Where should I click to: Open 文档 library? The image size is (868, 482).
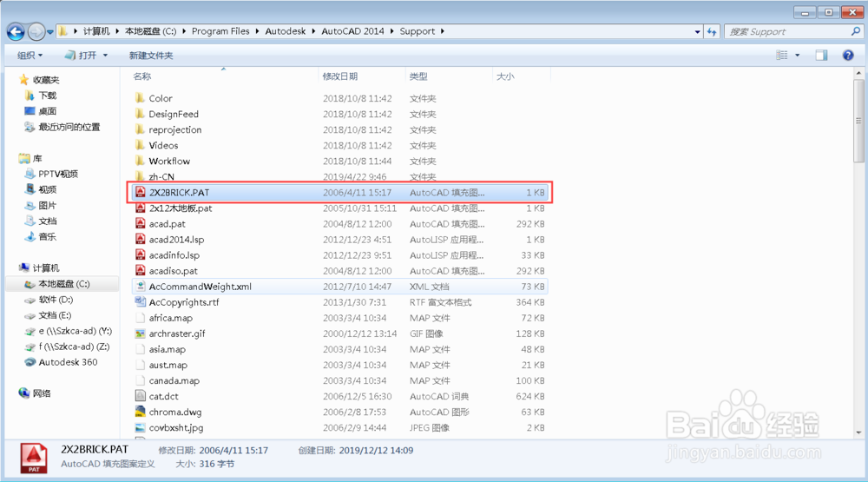coord(48,221)
